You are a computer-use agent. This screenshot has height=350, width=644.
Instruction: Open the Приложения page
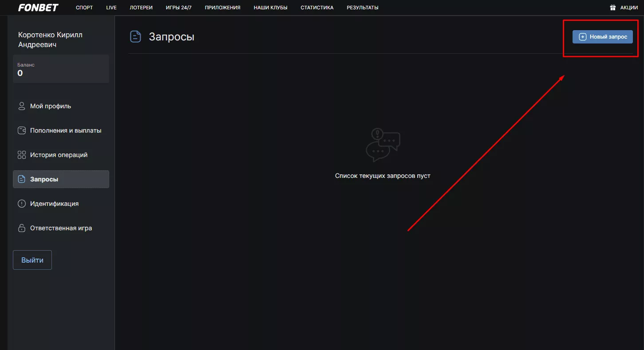pyautogui.click(x=222, y=8)
